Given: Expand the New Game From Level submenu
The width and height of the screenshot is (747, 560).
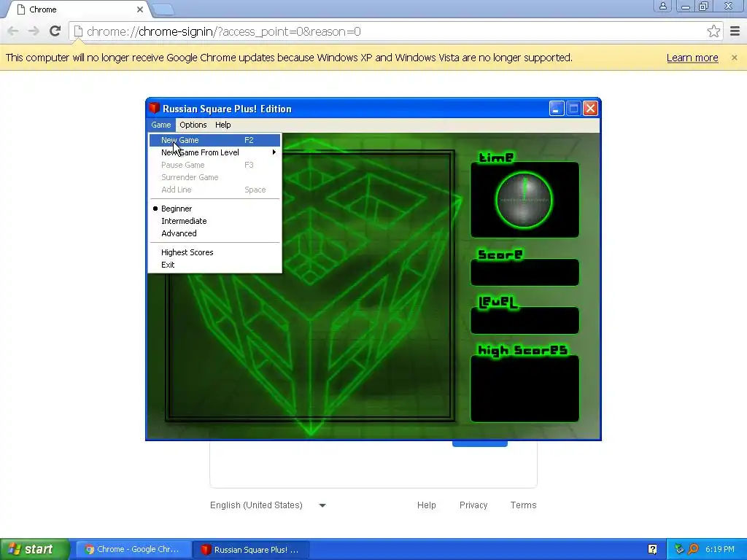Looking at the screenshot, I should [x=215, y=152].
